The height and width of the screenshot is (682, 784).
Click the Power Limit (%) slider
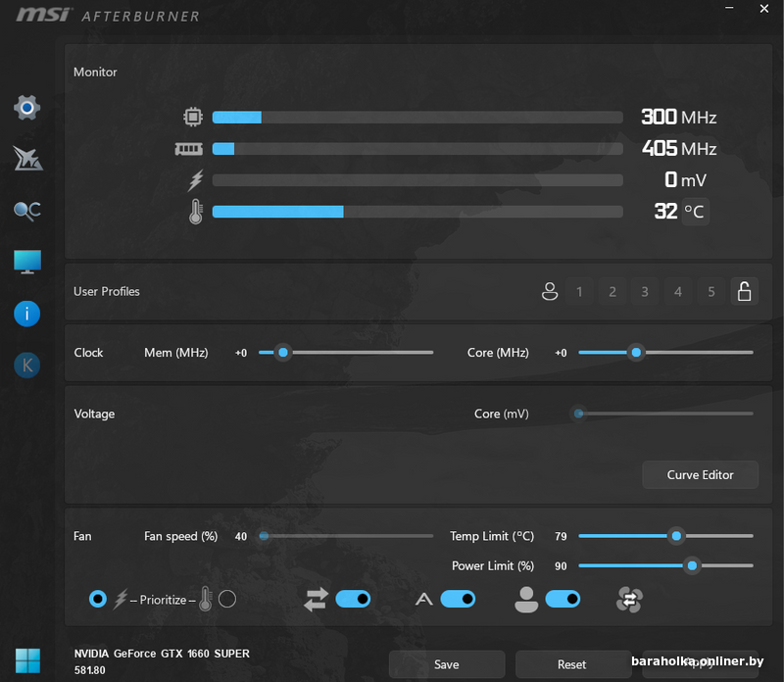666,565
